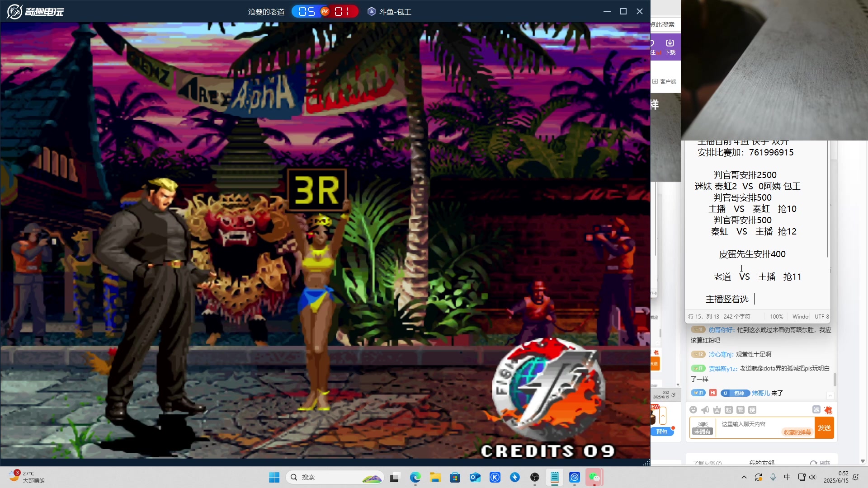Click the 客户端 client download link
The width and height of the screenshot is (868, 488).
click(664, 81)
